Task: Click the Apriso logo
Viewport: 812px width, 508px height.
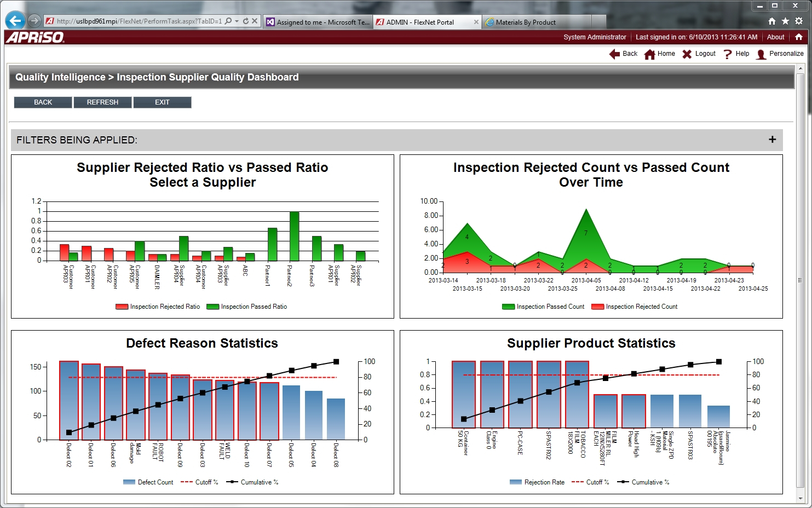Action: 36,37
